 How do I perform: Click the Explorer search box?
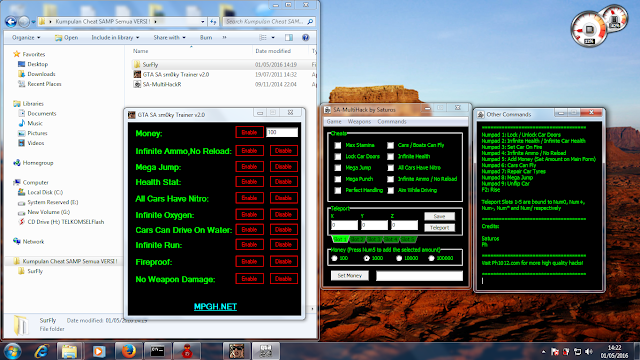click(269, 22)
